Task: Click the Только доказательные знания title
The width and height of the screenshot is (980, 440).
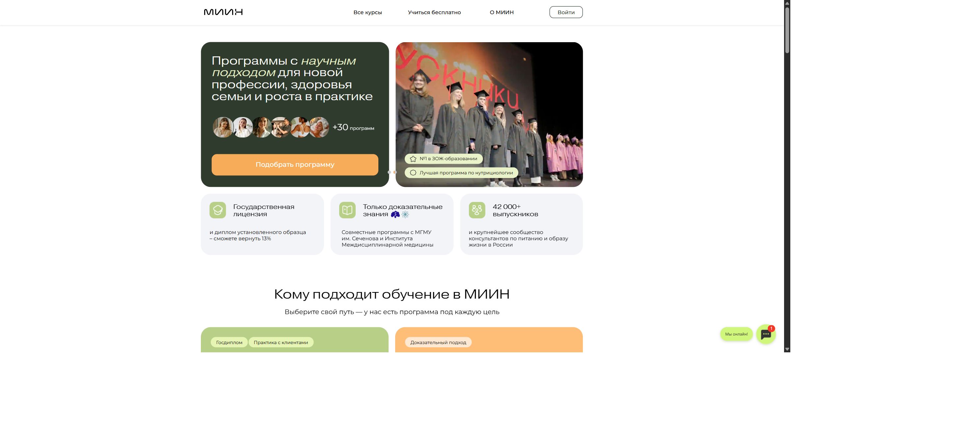Action: [x=402, y=210]
